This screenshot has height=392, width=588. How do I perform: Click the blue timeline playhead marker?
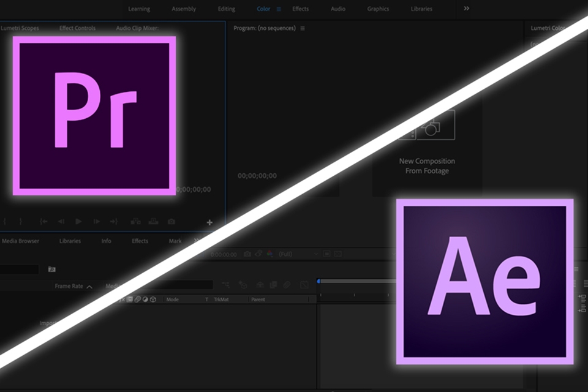pyautogui.click(x=318, y=281)
